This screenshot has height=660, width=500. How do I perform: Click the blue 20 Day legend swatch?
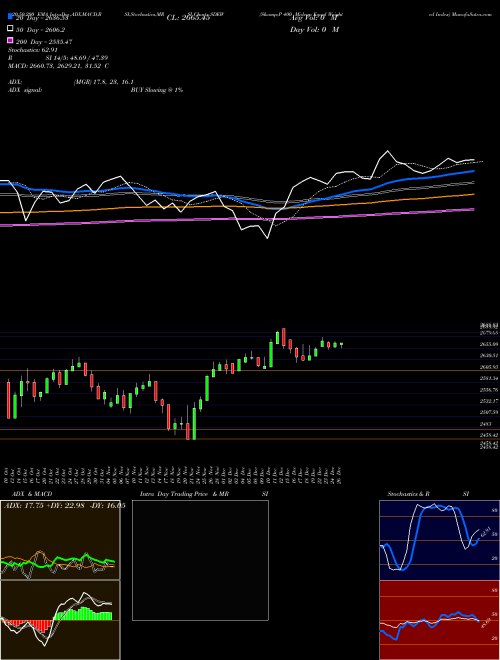[10, 16]
